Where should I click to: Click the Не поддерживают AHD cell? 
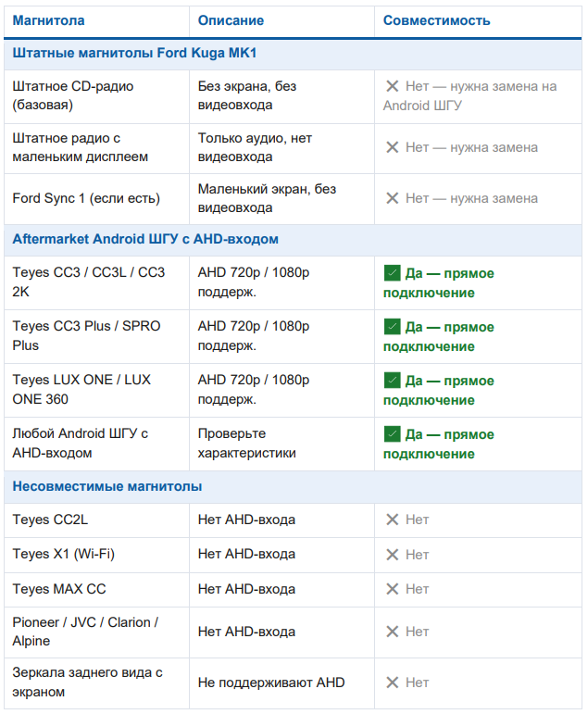tap(281, 683)
